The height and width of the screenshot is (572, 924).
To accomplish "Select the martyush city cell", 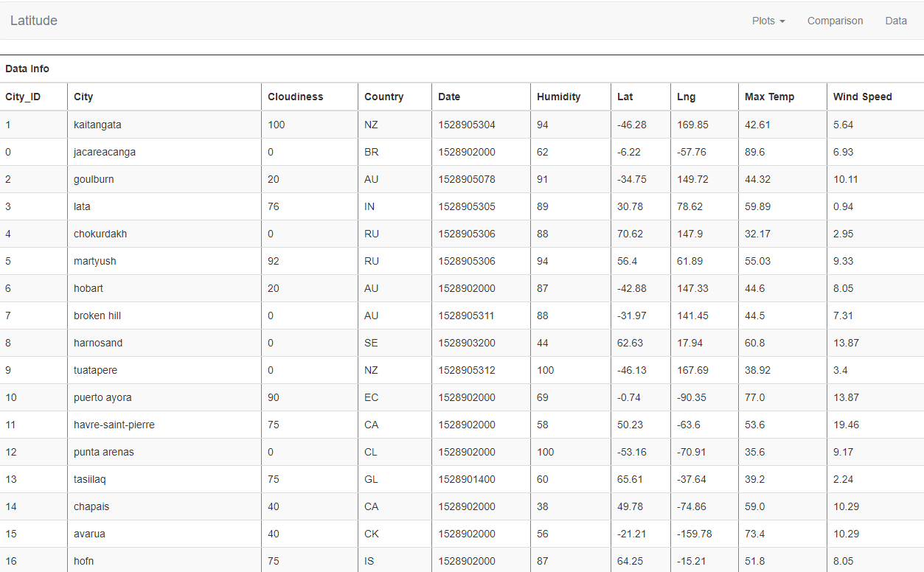I will point(164,261).
